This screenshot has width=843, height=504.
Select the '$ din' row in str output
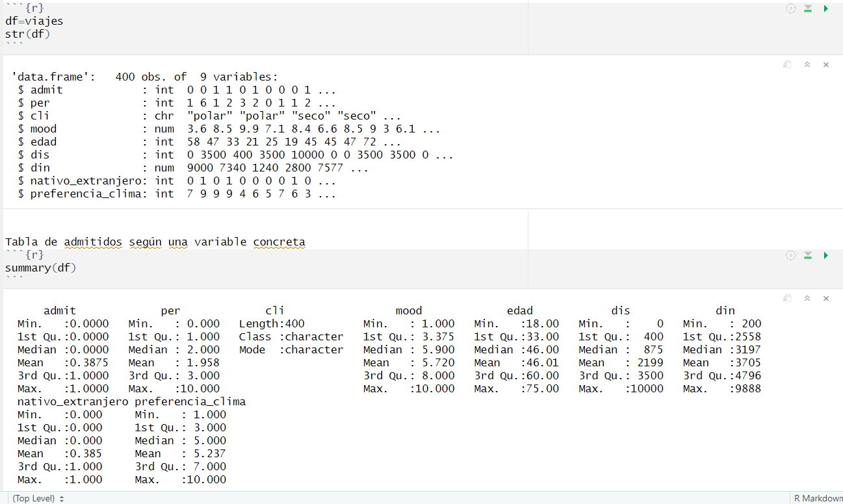(193, 168)
